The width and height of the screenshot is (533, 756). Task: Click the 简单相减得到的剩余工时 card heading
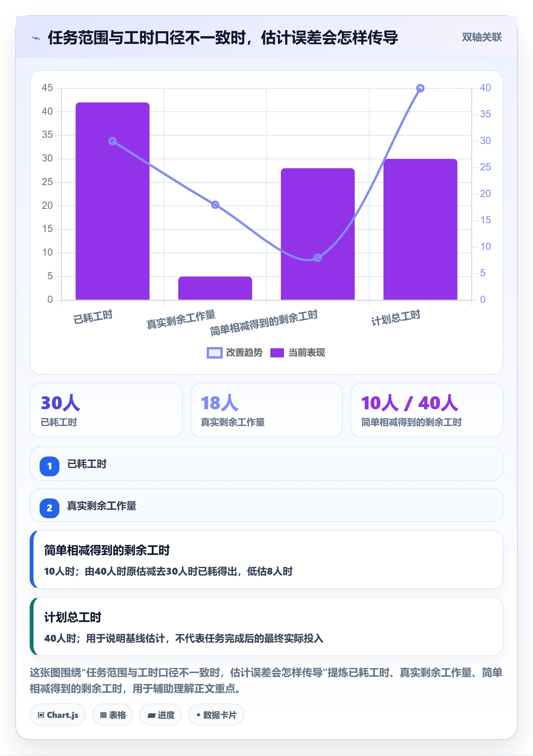coord(107,550)
